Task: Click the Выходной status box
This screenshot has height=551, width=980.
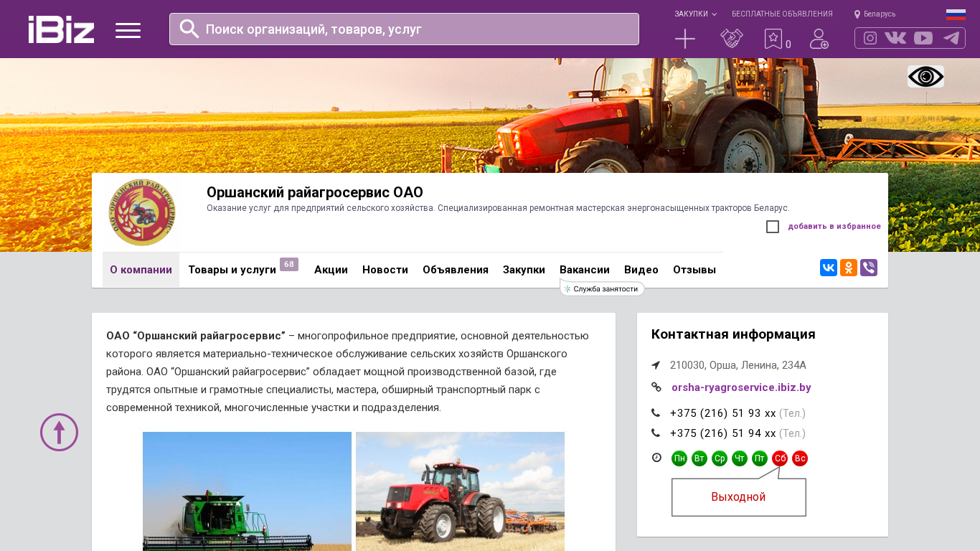Action: (739, 497)
